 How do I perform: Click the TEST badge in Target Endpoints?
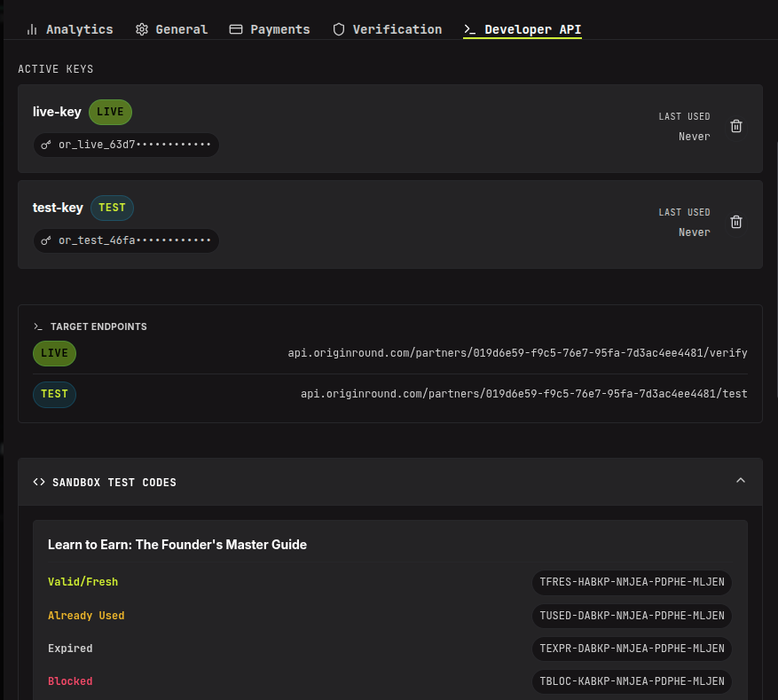55,394
